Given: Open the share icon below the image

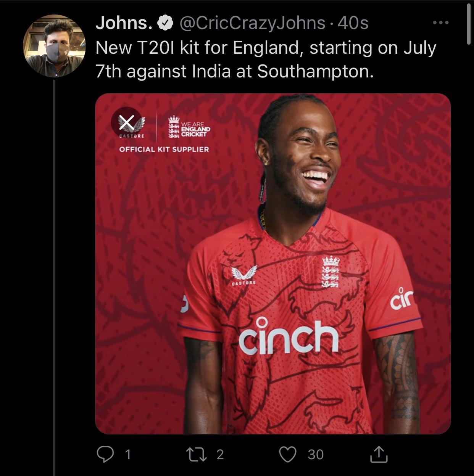Looking at the screenshot, I should pos(379,454).
